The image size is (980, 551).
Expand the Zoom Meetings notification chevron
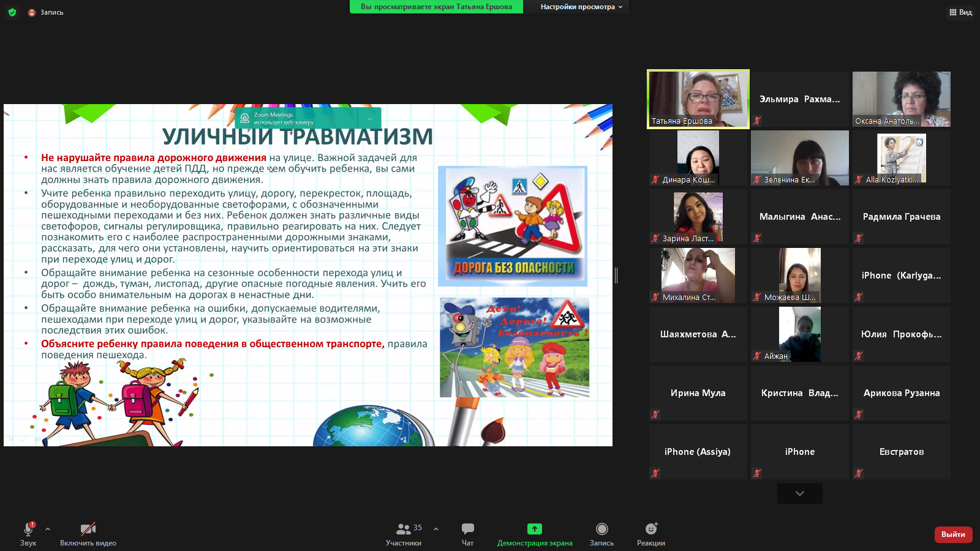(x=370, y=119)
